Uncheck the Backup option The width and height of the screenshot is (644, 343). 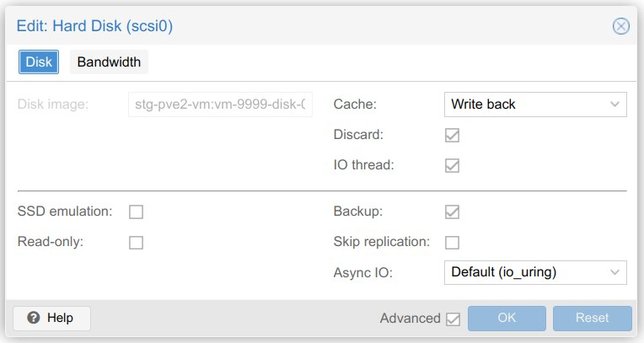coord(453,212)
